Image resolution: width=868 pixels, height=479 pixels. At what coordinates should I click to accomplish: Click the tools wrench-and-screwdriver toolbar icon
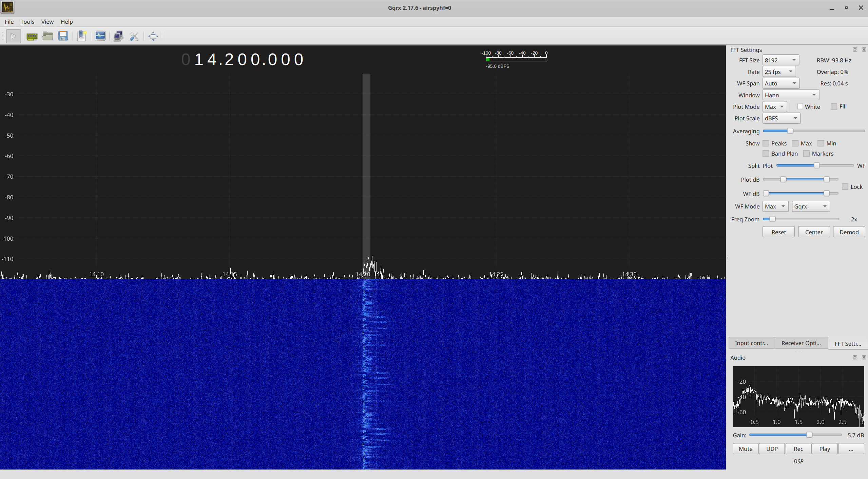(x=134, y=36)
